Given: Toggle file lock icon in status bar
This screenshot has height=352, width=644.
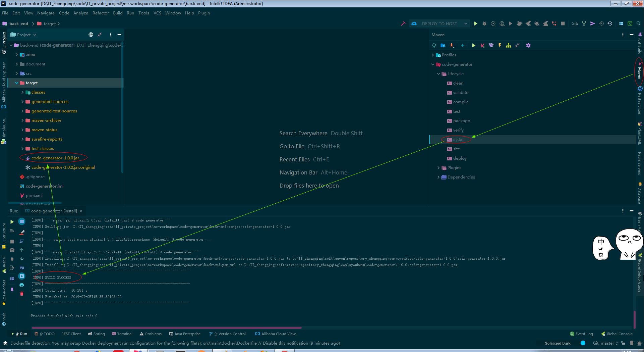Looking at the screenshot, I should [x=623, y=343].
